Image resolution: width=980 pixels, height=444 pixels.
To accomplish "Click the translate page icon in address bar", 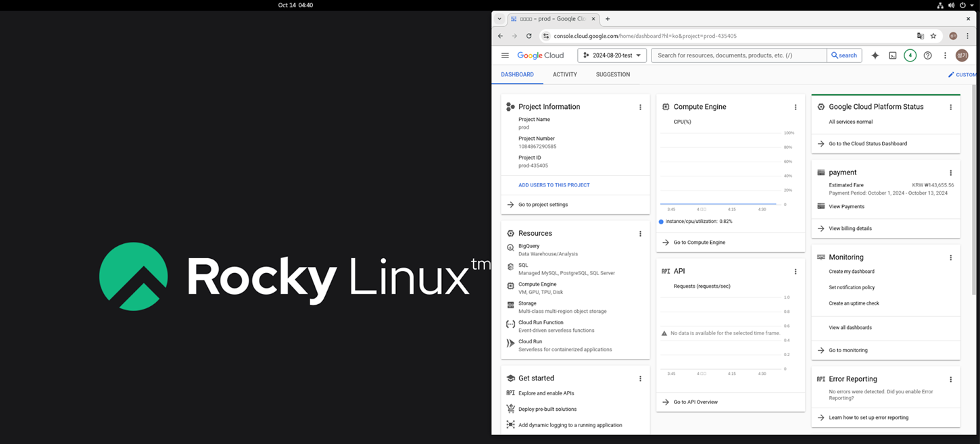I will point(920,36).
